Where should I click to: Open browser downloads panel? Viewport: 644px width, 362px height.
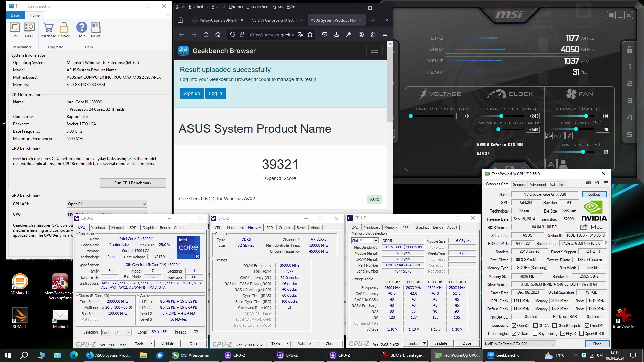[337, 34]
